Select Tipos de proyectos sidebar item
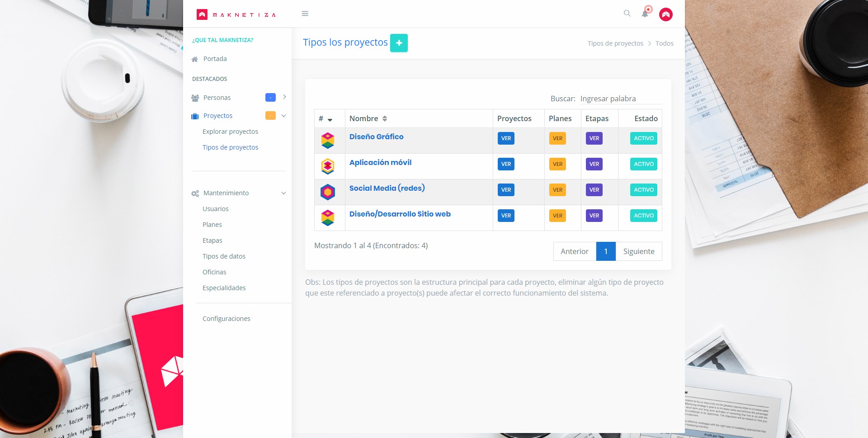This screenshot has width=868, height=438. 230,147
